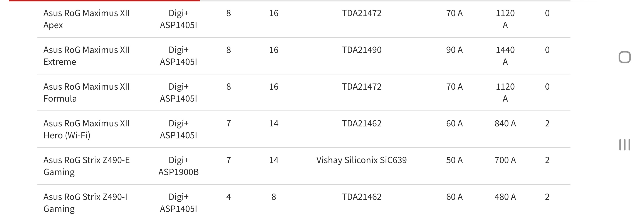This screenshot has width=644, height=214.
Task: Select Asus RoG Maximus XII Extreme name
Action: tap(87, 56)
